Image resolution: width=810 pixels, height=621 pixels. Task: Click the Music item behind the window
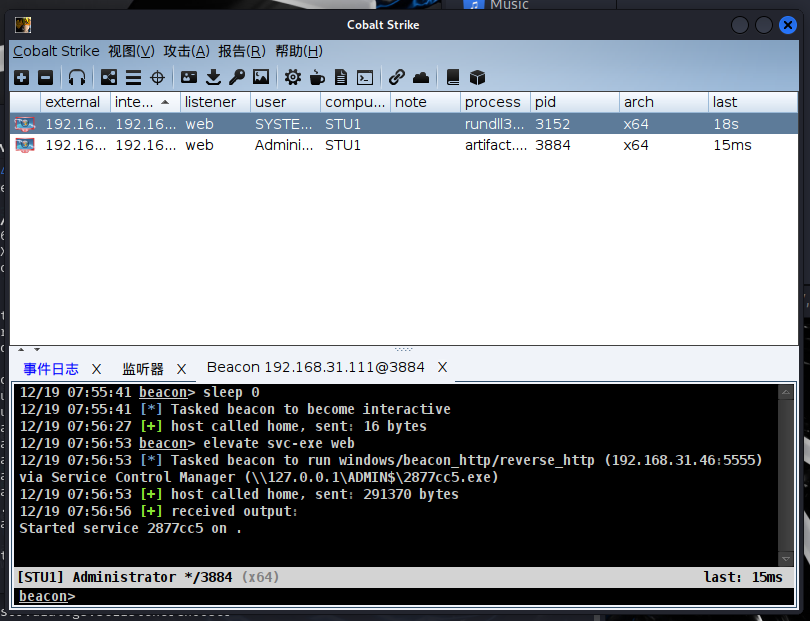pos(509,5)
